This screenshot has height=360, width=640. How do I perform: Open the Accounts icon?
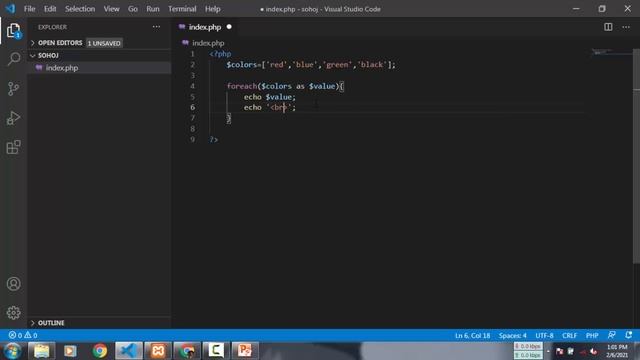(13, 284)
